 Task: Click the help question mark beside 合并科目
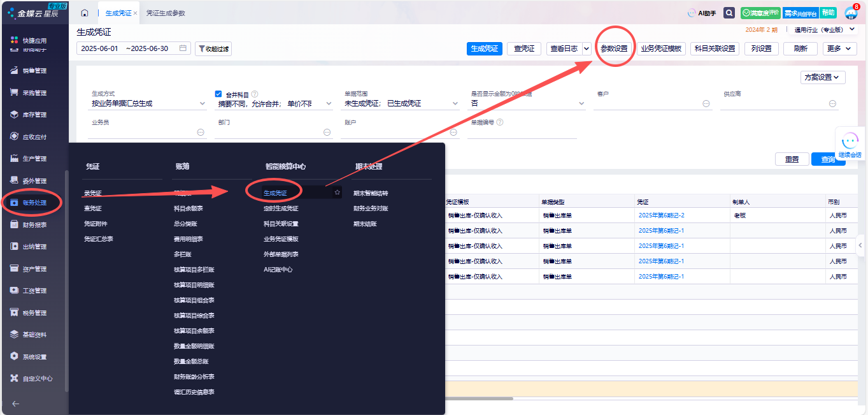tap(255, 94)
